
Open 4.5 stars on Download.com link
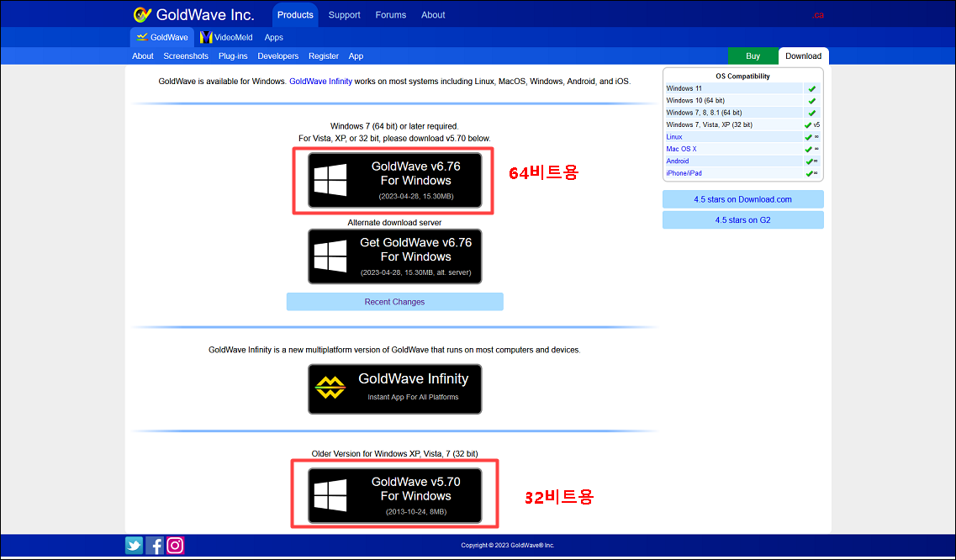742,199
